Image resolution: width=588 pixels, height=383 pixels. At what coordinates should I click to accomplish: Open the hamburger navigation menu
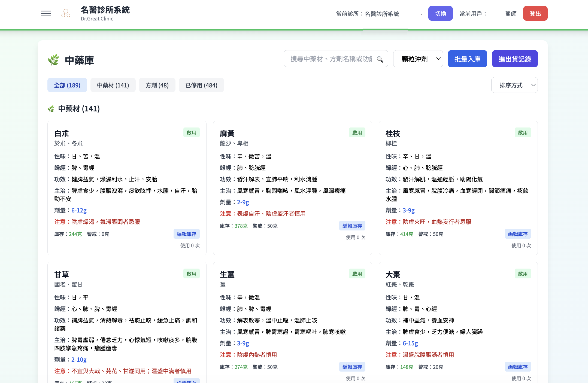(46, 13)
